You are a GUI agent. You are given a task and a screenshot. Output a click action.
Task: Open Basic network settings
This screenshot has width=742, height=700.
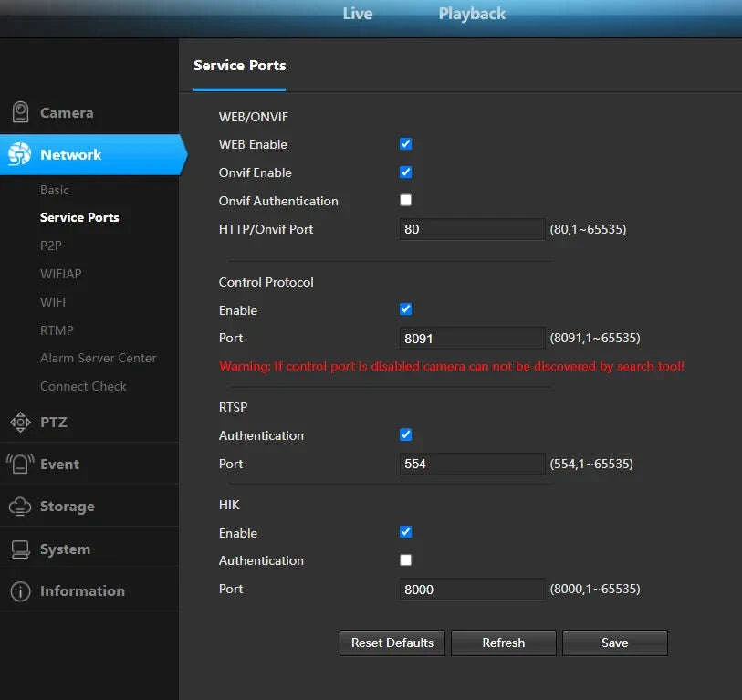click(x=55, y=190)
